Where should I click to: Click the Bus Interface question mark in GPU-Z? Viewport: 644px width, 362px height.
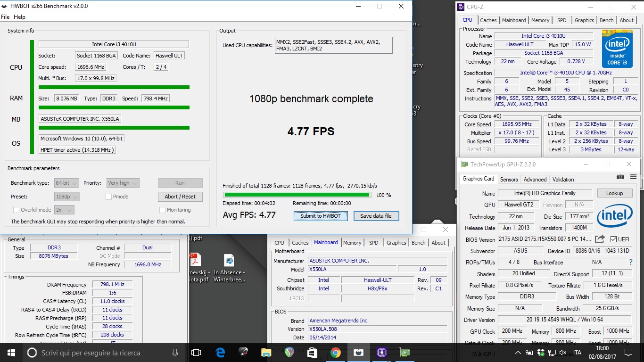click(x=631, y=262)
